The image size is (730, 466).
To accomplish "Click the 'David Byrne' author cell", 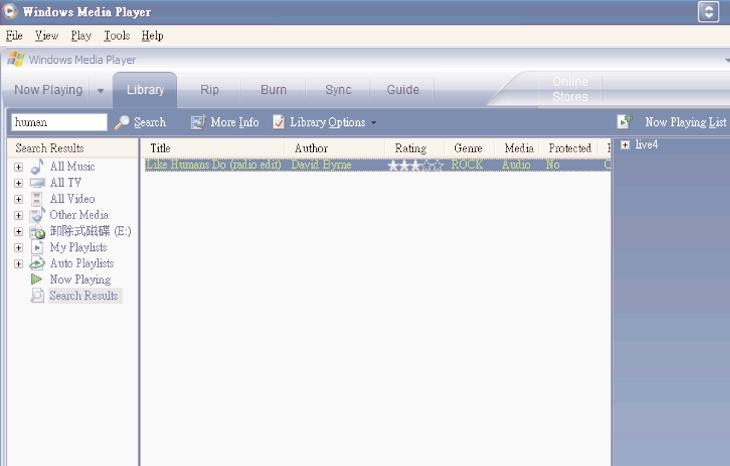I will click(321, 165).
